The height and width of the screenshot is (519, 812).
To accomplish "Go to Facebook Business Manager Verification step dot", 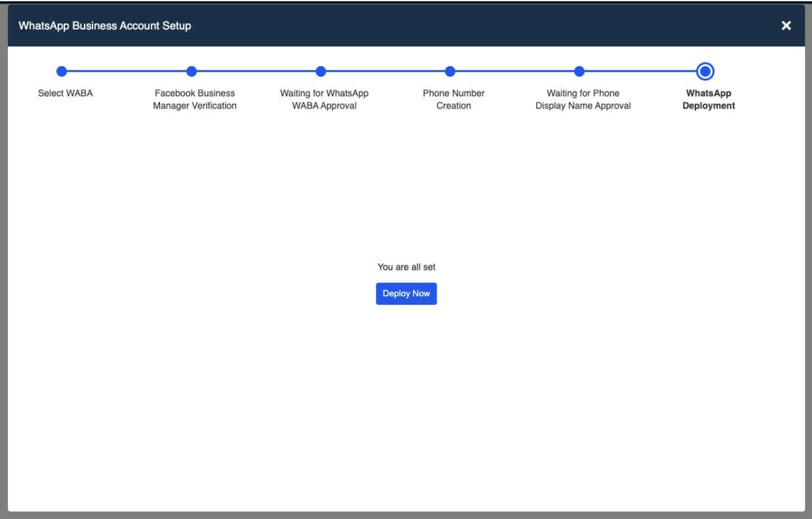I will [x=191, y=71].
